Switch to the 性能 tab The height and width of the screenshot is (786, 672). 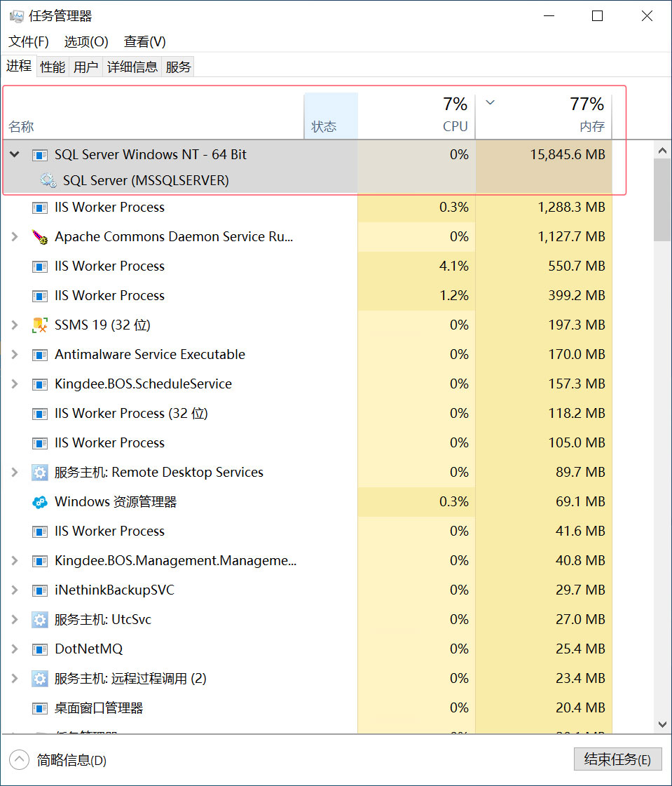click(53, 67)
